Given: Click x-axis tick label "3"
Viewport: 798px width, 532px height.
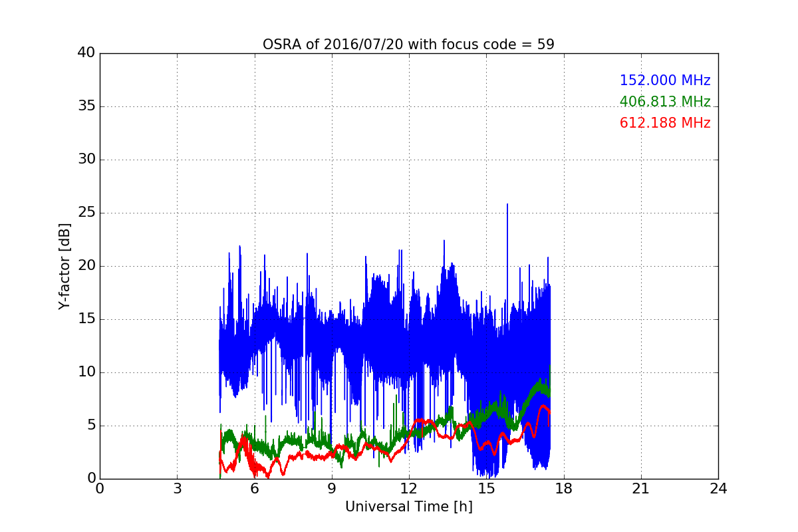Looking at the screenshot, I should [x=177, y=489].
